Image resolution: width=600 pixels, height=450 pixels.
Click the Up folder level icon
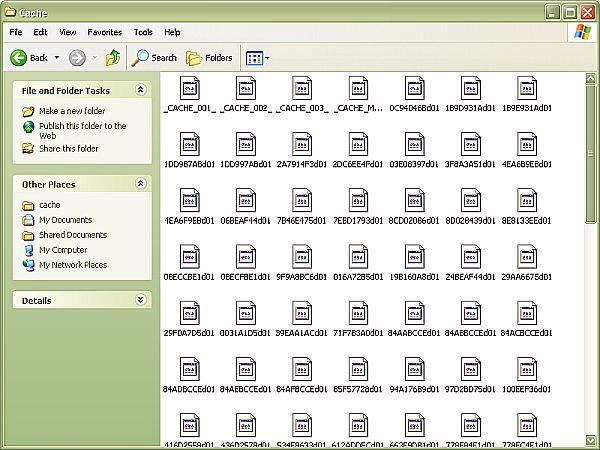[113, 58]
